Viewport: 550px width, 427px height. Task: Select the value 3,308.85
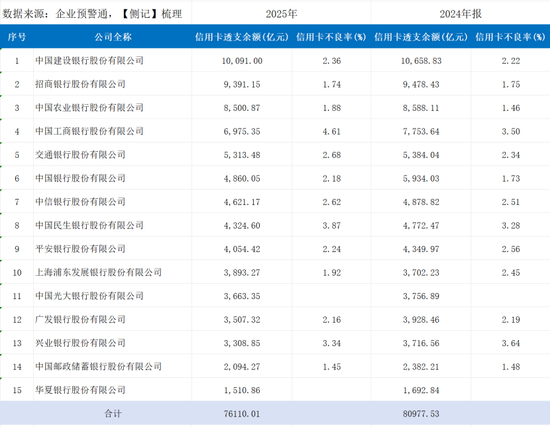click(x=242, y=343)
